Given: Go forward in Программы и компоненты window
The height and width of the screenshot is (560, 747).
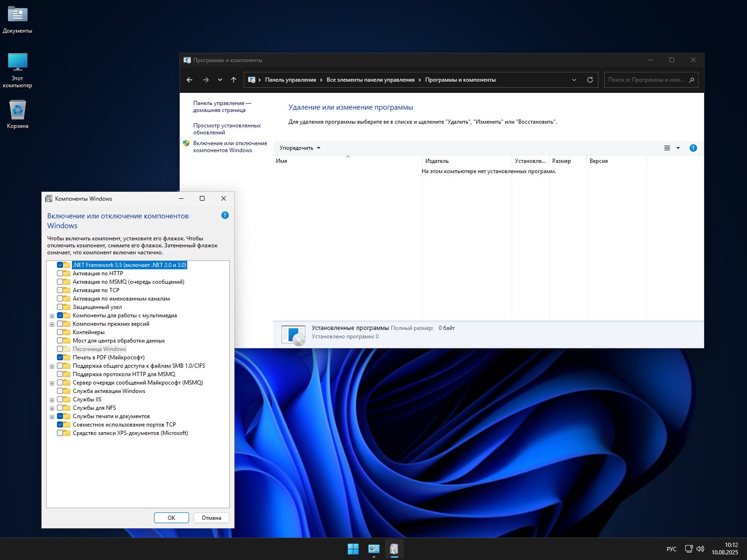Looking at the screenshot, I should tap(205, 80).
